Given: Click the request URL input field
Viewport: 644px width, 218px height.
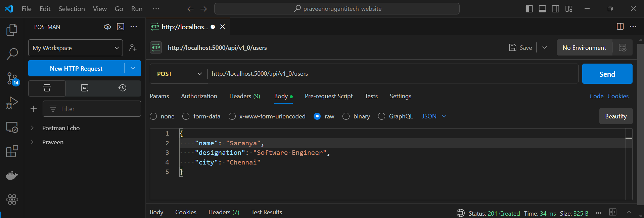Looking at the screenshot, I should (393, 74).
